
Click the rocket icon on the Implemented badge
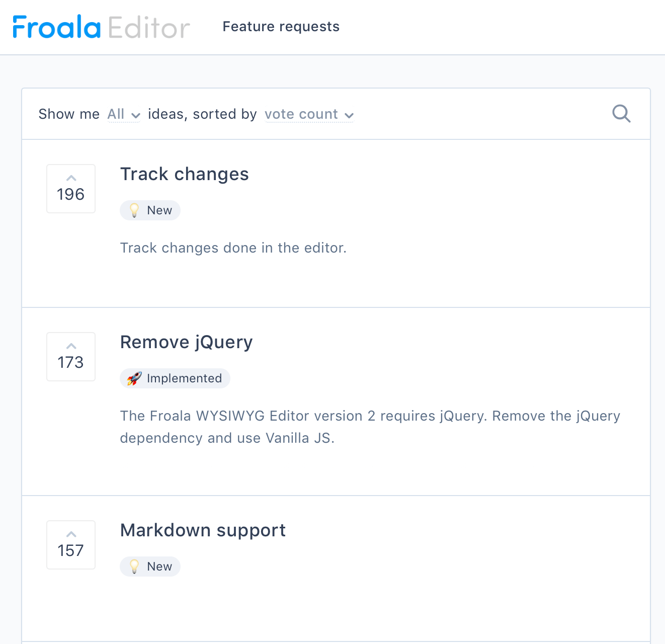pyautogui.click(x=134, y=378)
